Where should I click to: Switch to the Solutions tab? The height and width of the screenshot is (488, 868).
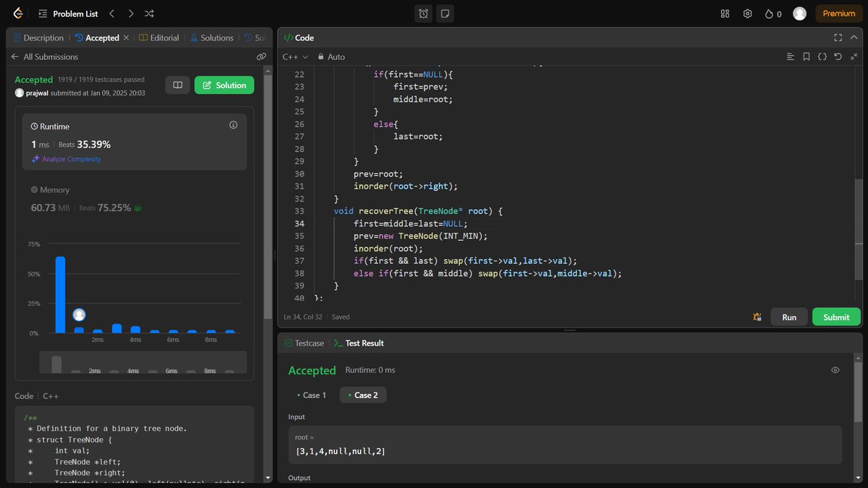click(x=211, y=38)
